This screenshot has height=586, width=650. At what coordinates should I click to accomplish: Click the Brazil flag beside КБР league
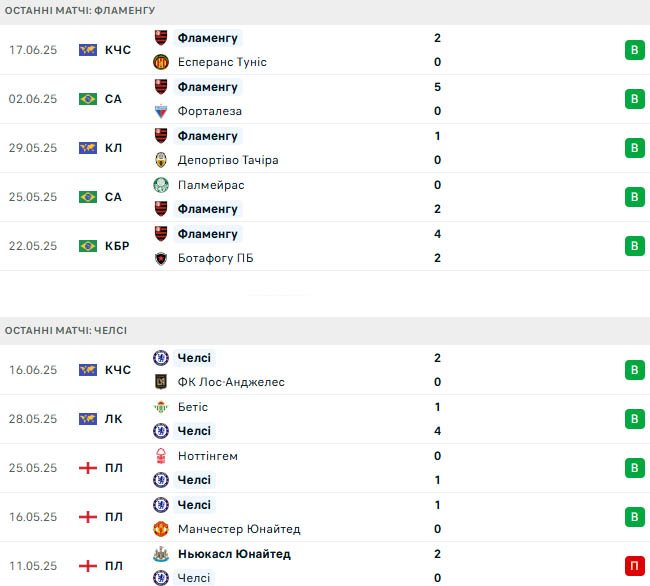click(x=88, y=246)
